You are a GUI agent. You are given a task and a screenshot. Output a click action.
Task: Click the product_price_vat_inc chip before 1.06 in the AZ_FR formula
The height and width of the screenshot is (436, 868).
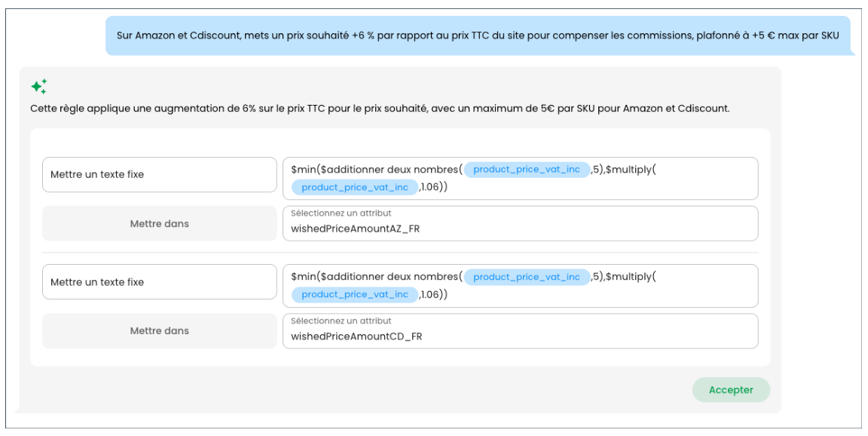(x=355, y=187)
